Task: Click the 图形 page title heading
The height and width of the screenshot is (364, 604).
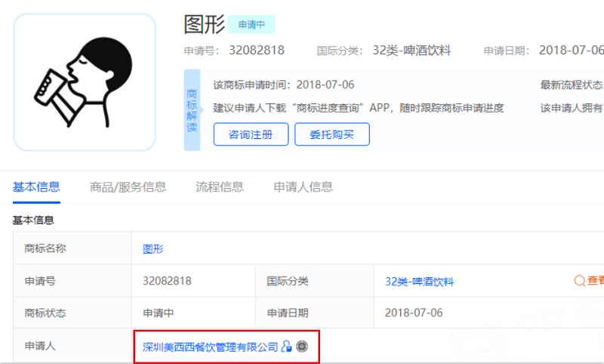Action: [204, 24]
